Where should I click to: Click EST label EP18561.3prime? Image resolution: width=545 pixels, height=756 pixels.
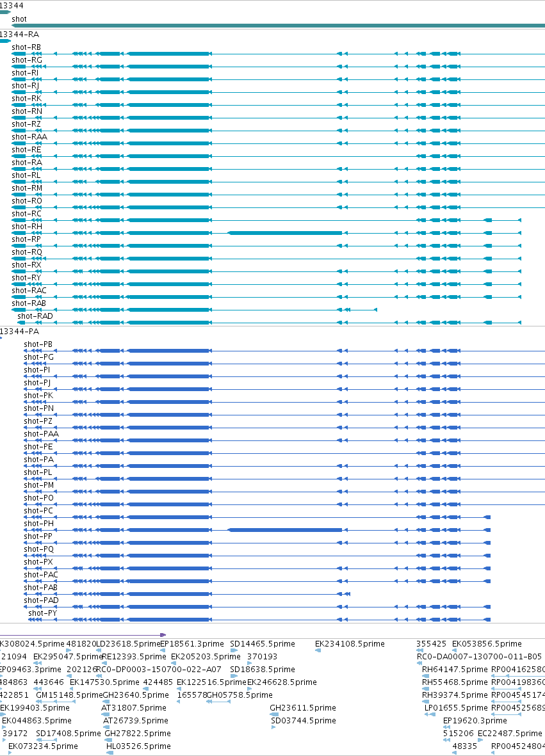point(192,644)
